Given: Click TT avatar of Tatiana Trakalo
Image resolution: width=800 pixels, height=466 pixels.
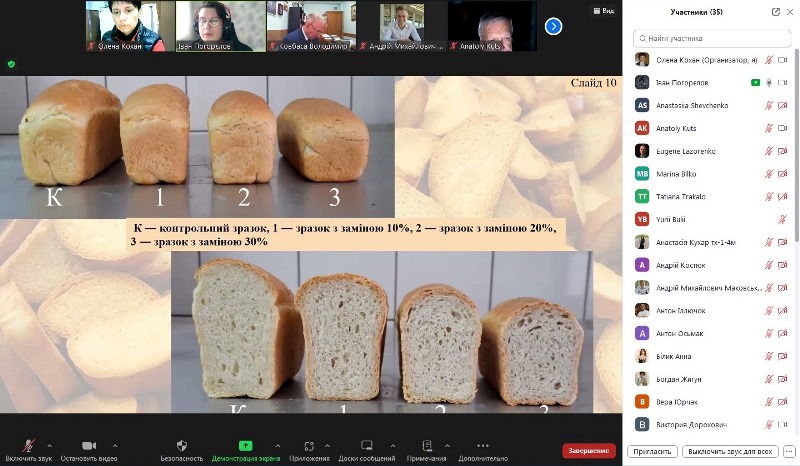Looking at the screenshot, I should pos(642,197).
